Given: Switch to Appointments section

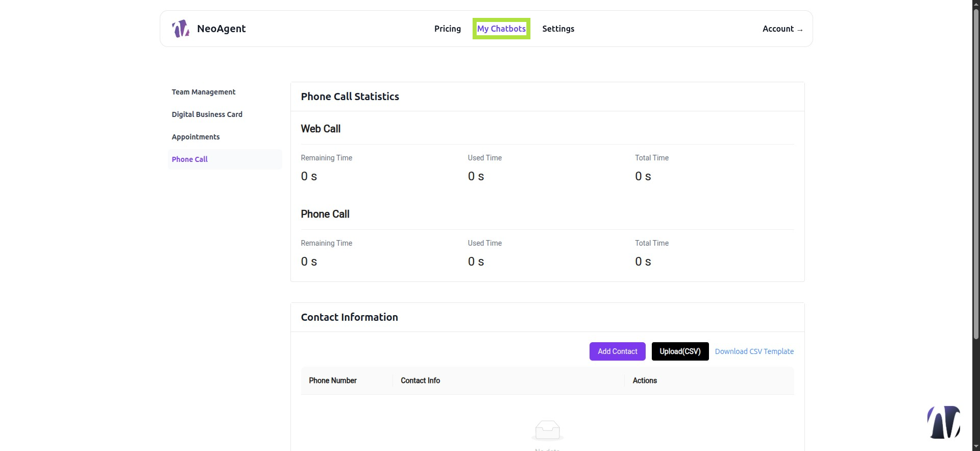Looking at the screenshot, I should click(195, 137).
